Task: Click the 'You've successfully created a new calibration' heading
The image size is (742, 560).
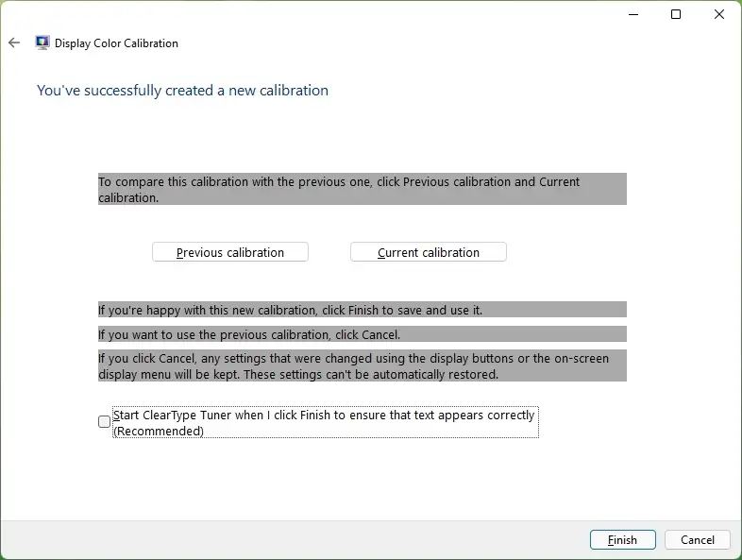Action: click(182, 91)
